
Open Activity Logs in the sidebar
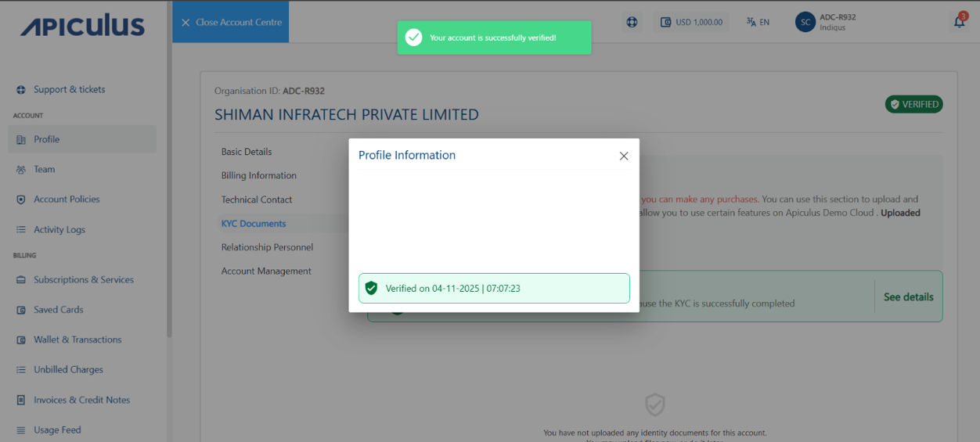click(x=59, y=230)
